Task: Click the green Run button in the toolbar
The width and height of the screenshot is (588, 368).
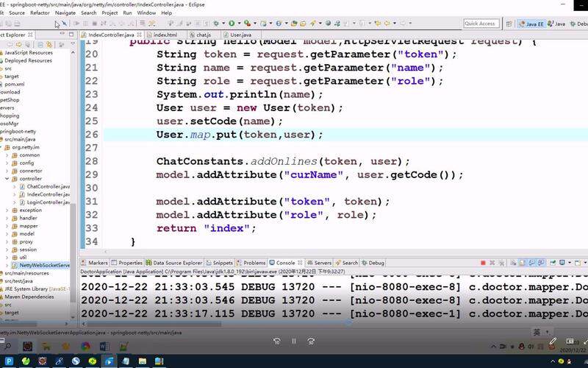Action: 232,24
